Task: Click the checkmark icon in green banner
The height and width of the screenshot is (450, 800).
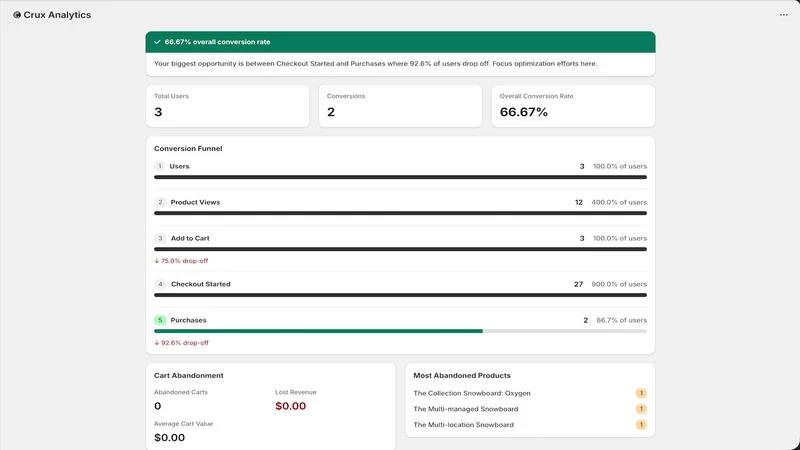Action: pyautogui.click(x=157, y=42)
